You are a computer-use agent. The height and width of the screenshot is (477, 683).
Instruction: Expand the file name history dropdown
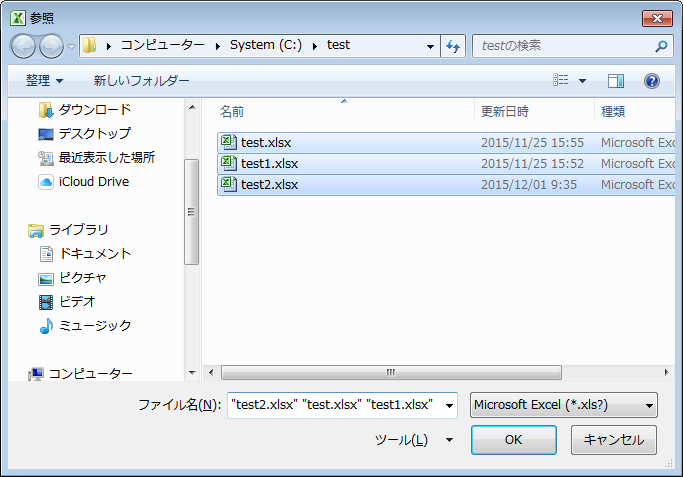point(448,405)
